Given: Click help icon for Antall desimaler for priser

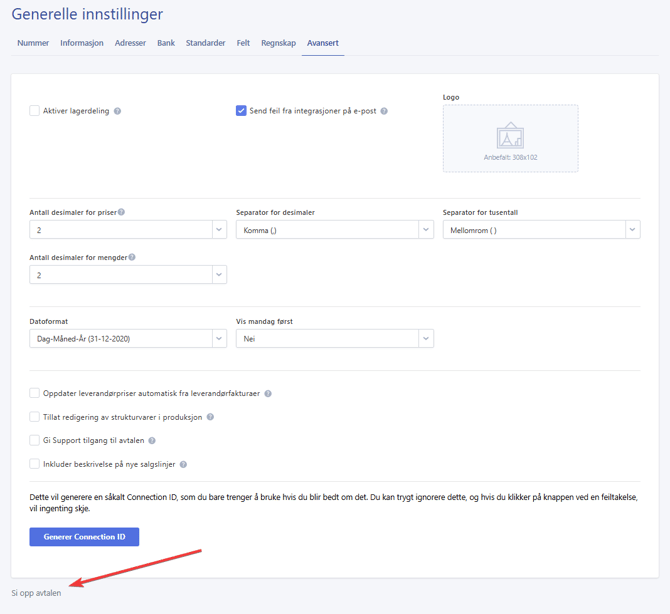Looking at the screenshot, I should (122, 212).
